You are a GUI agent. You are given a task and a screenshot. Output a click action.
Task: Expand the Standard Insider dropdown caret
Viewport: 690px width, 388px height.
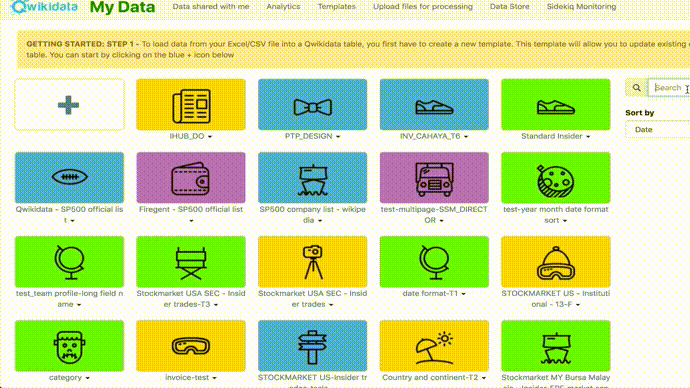(588, 137)
